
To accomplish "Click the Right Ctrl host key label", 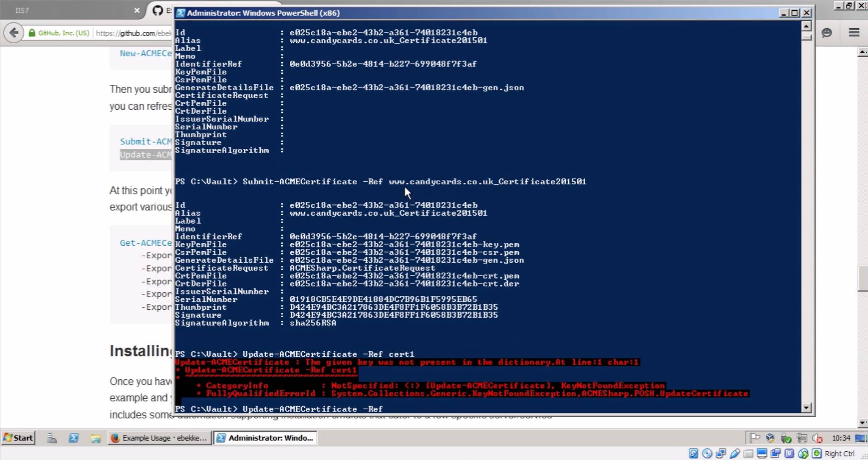I will click(x=839, y=454).
